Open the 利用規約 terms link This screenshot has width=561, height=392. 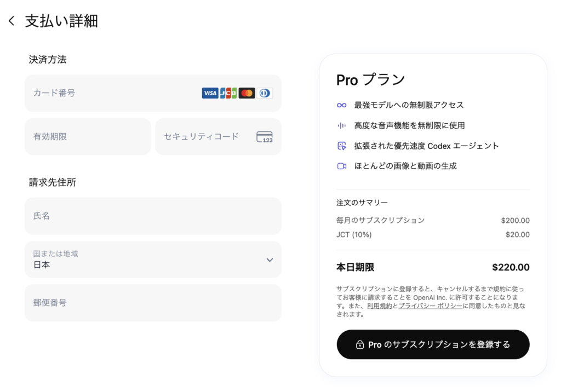click(379, 306)
